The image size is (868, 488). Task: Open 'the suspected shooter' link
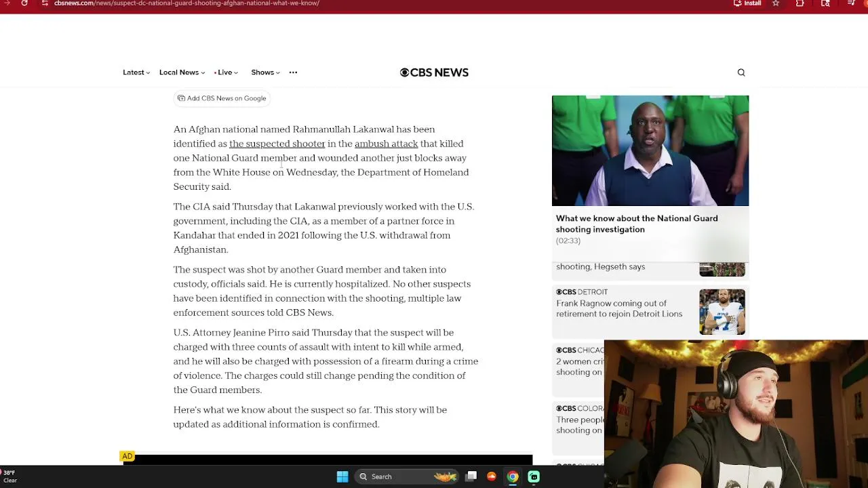pos(277,144)
